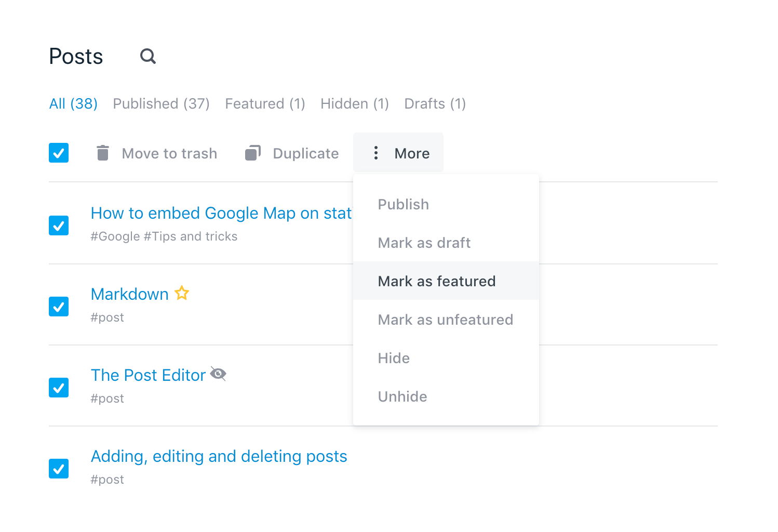
Task: Open Adding, editing and deleting posts
Action: (x=219, y=456)
